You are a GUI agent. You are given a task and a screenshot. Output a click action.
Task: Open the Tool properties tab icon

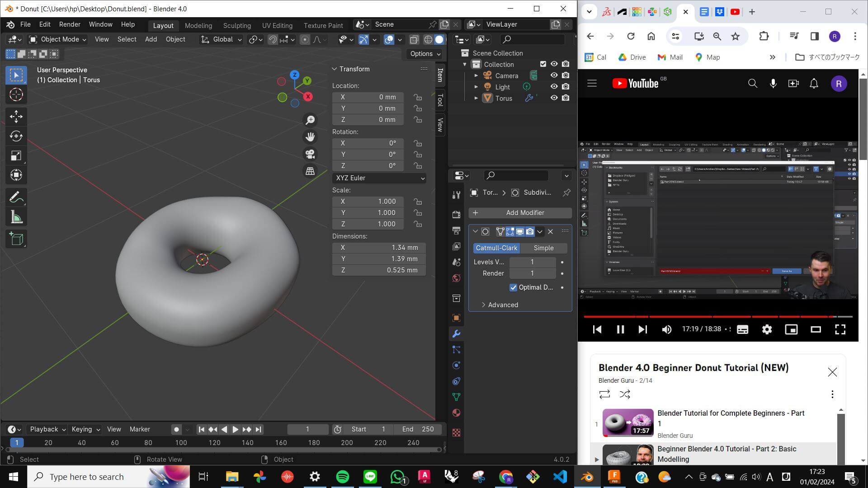tap(456, 195)
